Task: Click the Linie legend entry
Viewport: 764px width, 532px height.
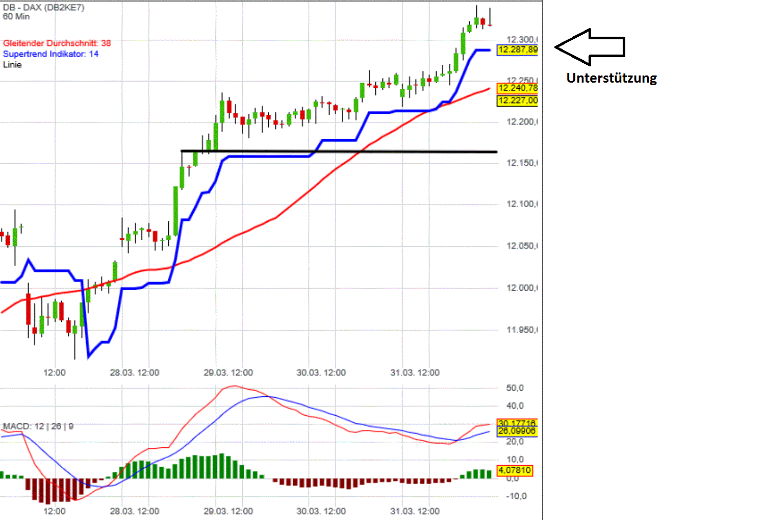Action: click(x=12, y=65)
